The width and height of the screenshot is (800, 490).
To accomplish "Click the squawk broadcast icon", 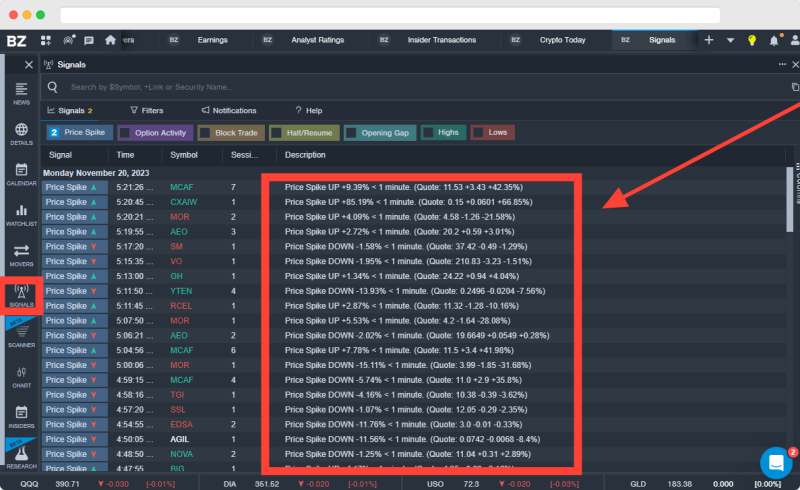I will (x=68, y=40).
